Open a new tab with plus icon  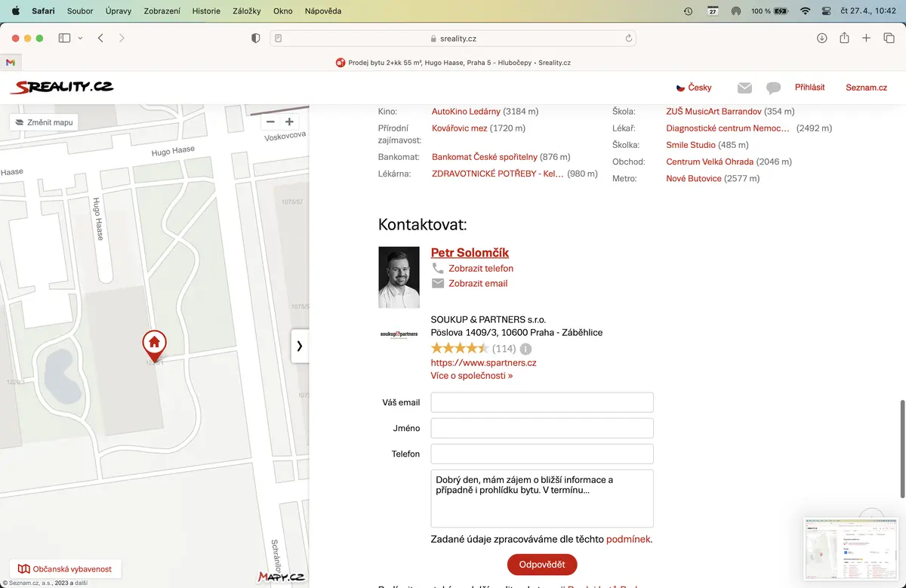pos(867,38)
